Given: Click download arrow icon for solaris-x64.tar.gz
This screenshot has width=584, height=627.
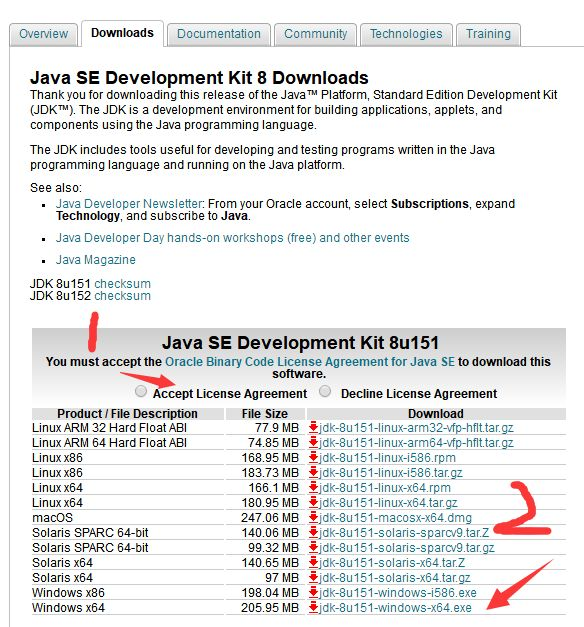Looking at the screenshot, I should pos(313,577).
